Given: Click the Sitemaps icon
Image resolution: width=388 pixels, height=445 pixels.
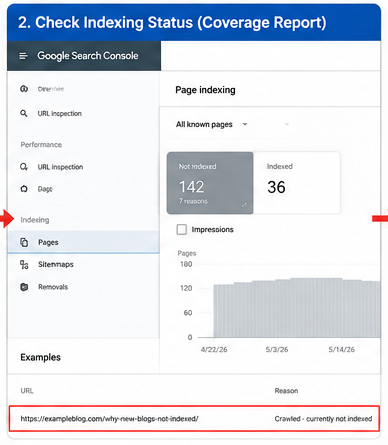Looking at the screenshot, I should 24,265.
